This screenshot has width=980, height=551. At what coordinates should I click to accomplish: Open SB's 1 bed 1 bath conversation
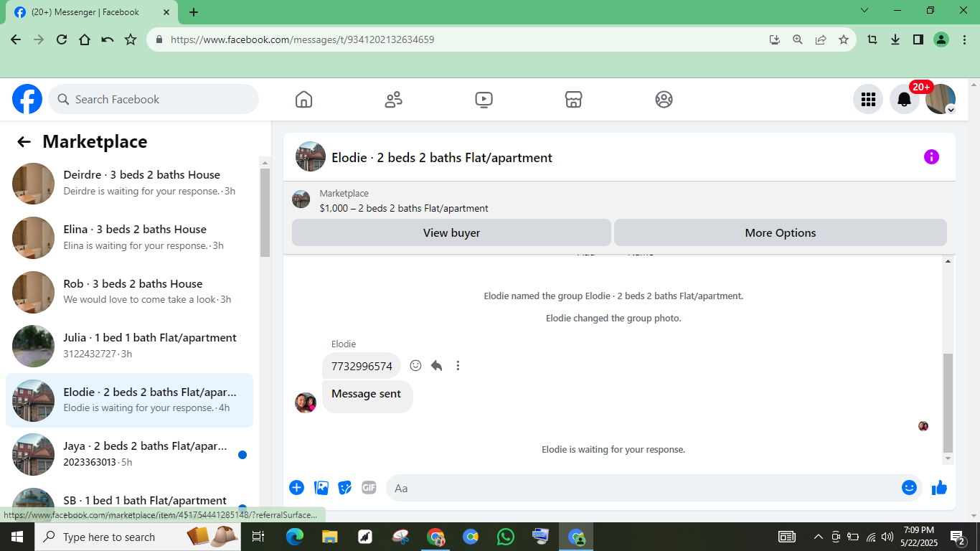click(x=129, y=502)
